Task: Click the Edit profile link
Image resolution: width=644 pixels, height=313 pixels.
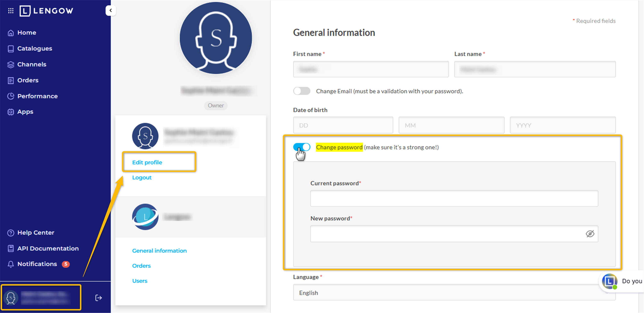Action: click(147, 163)
